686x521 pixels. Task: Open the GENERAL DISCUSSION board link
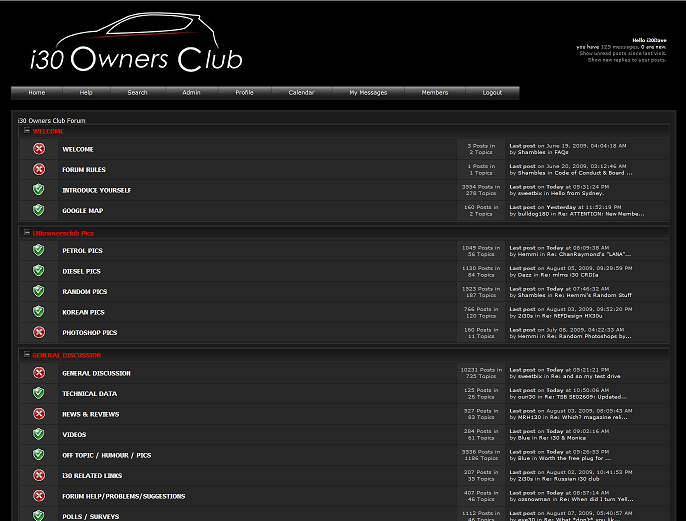coord(96,373)
